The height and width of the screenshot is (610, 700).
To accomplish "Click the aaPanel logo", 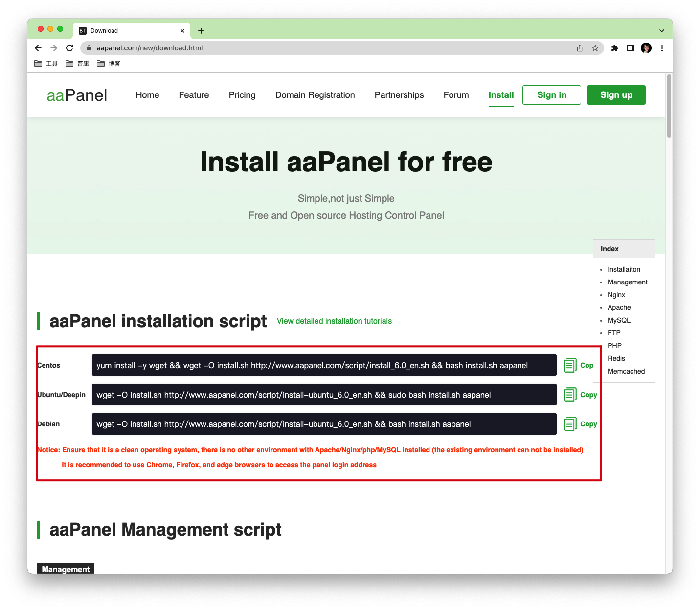I will (77, 95).
